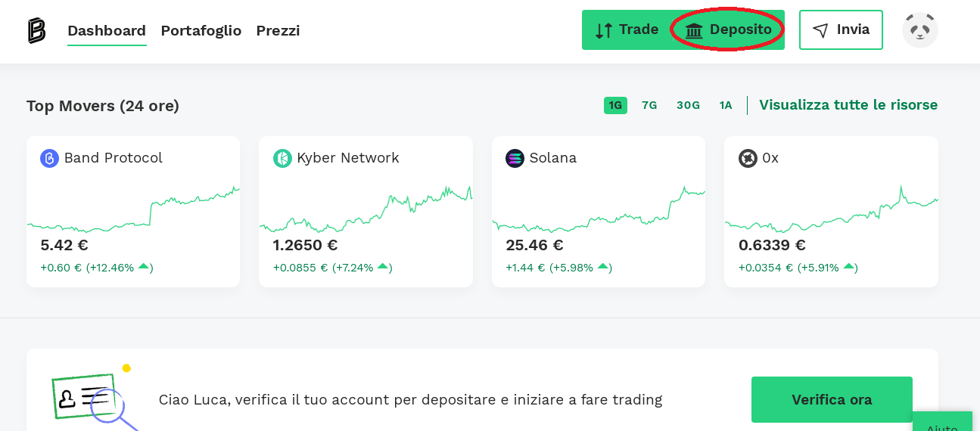Open the panda profile avatar
Image resolution: width=980 pixels, height=431 pixels.
point(919,30)
